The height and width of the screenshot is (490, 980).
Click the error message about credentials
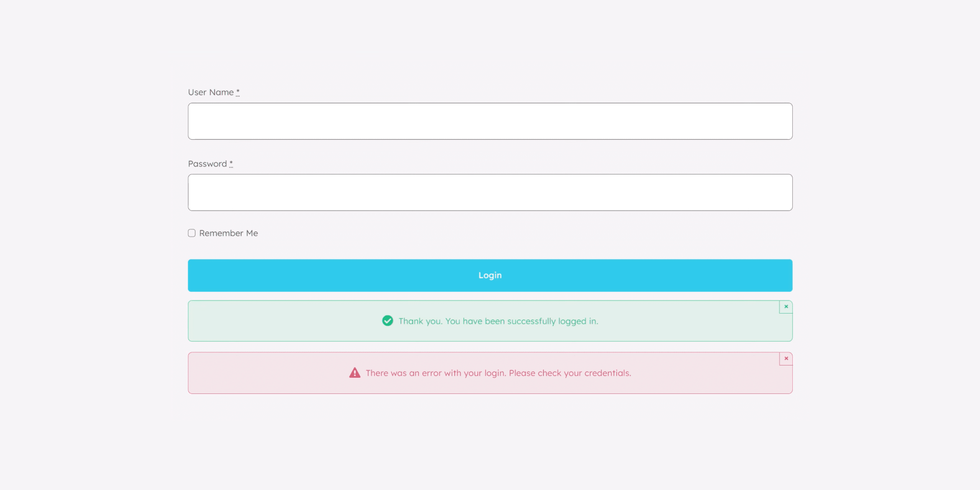(499, 373)
